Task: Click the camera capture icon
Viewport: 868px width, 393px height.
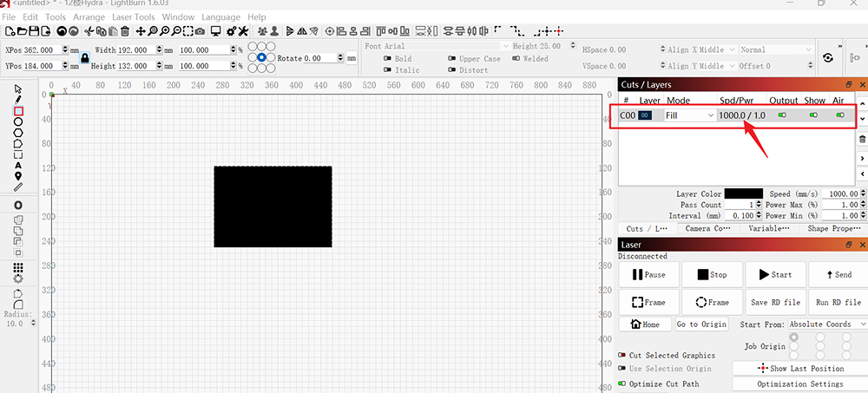Action: tap(201, 31)
